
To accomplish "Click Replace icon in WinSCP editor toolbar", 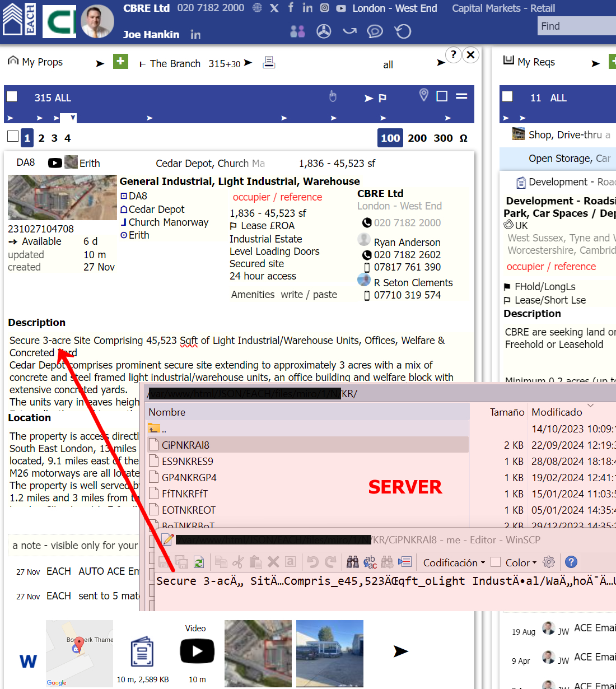I will (370, 562).
